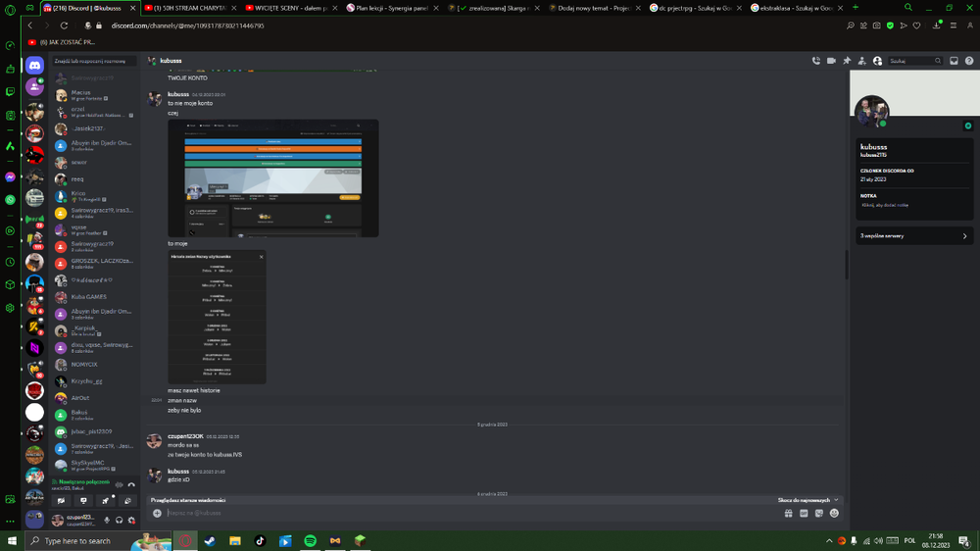Open the soundboard in the voice panel

coord(127,500)
